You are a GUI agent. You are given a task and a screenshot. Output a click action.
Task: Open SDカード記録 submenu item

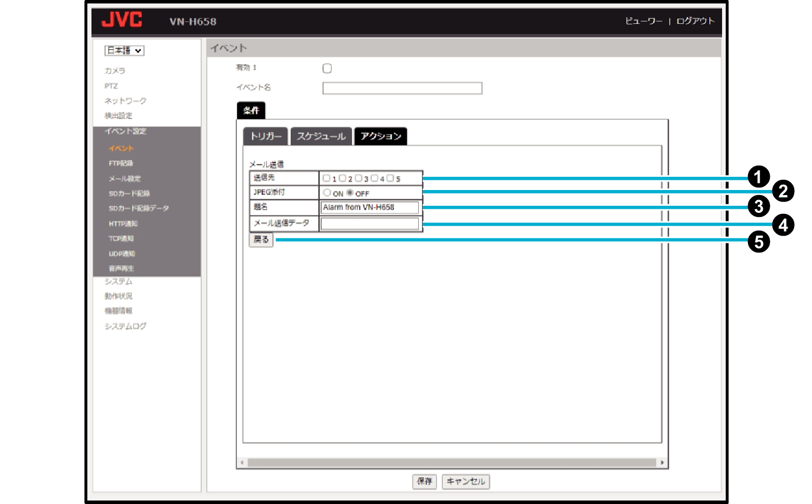coord(129,194)
